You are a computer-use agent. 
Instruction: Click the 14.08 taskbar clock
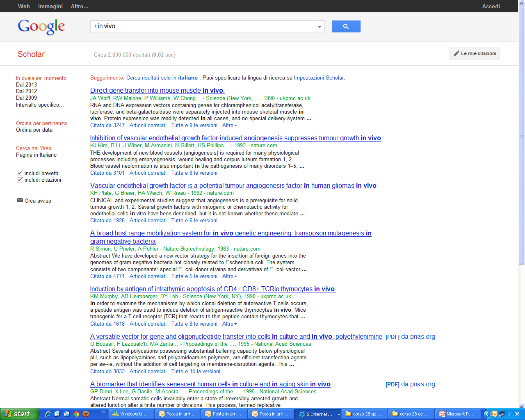pos(514,414)
